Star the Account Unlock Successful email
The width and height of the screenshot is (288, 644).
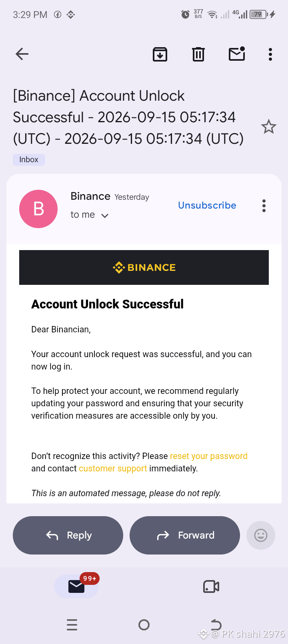(x=268, y=127)
